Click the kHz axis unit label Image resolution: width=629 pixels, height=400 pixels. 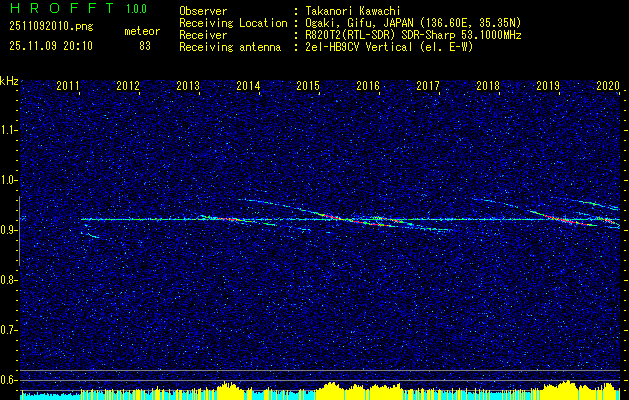click(x=9, y=81)
